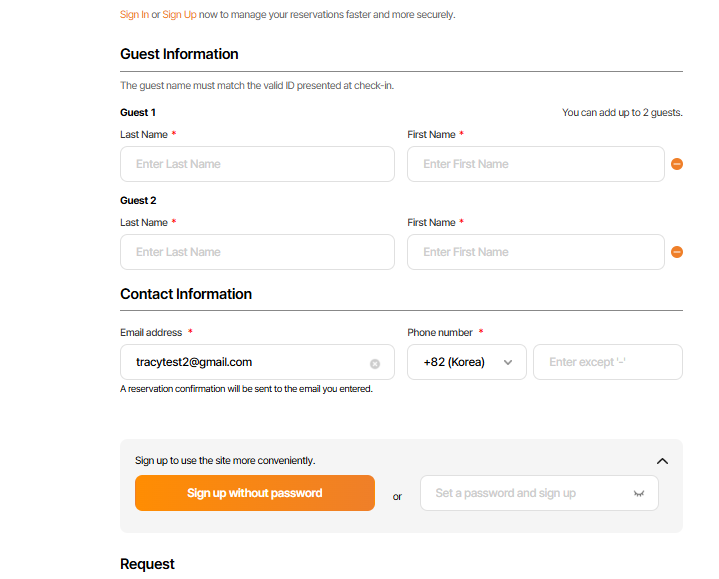The height and width of the screenshot is (579, 719).
Task: Open the +82 (Korea) country code dropdown
Action: pos(467,362)
